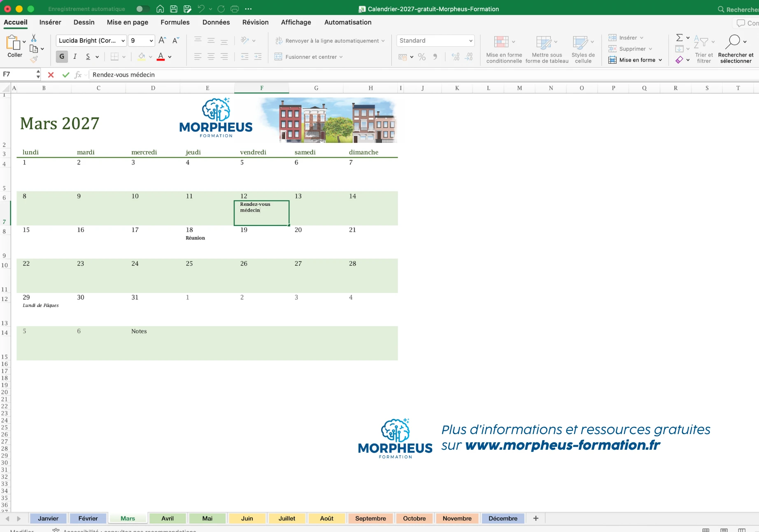Click Mettre sous forme de tableau
The width and height of the screenshot is (759, 532).
pyautogui.click(x=547, y=49)
